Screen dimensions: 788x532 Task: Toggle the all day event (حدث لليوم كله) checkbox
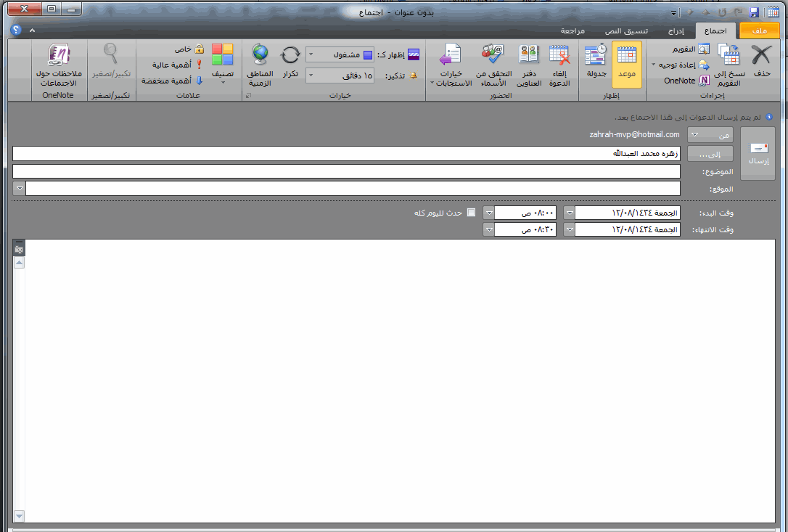pos(471,212)
